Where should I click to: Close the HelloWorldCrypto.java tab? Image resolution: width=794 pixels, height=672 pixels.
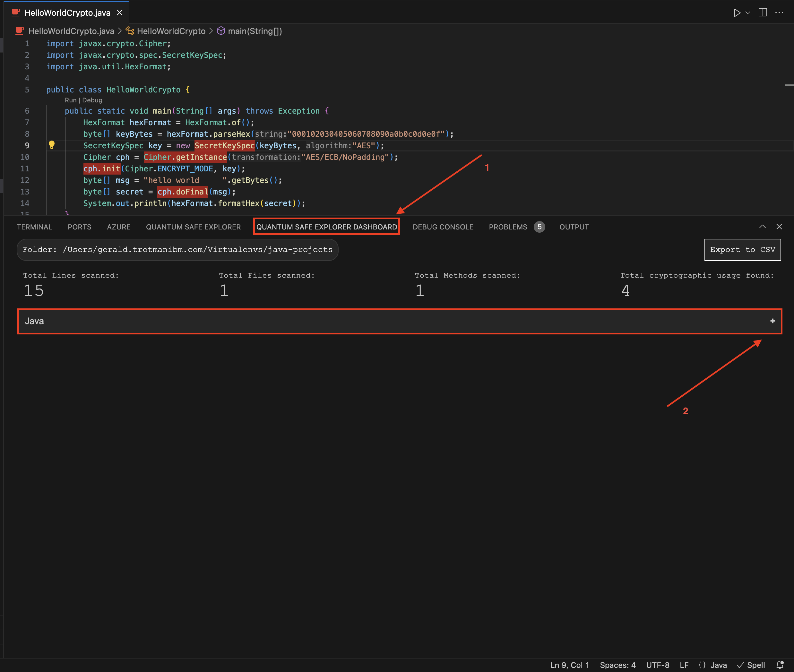pos(120,13)
